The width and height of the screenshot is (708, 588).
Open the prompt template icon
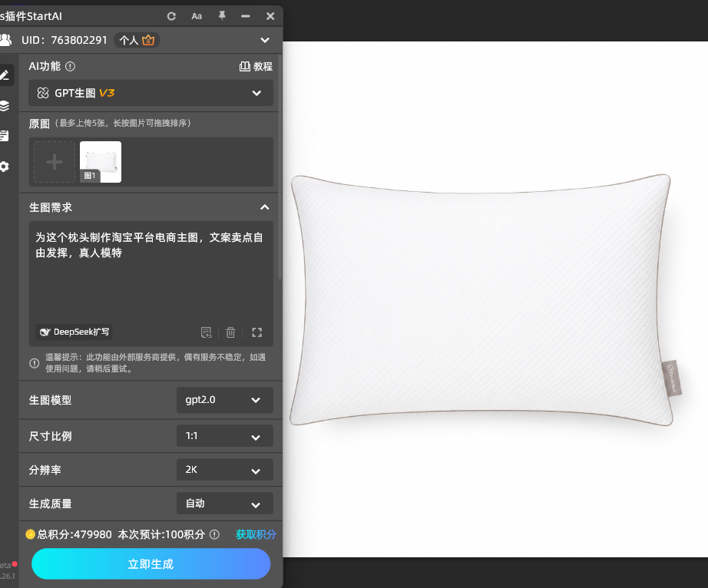click(207, 332)
